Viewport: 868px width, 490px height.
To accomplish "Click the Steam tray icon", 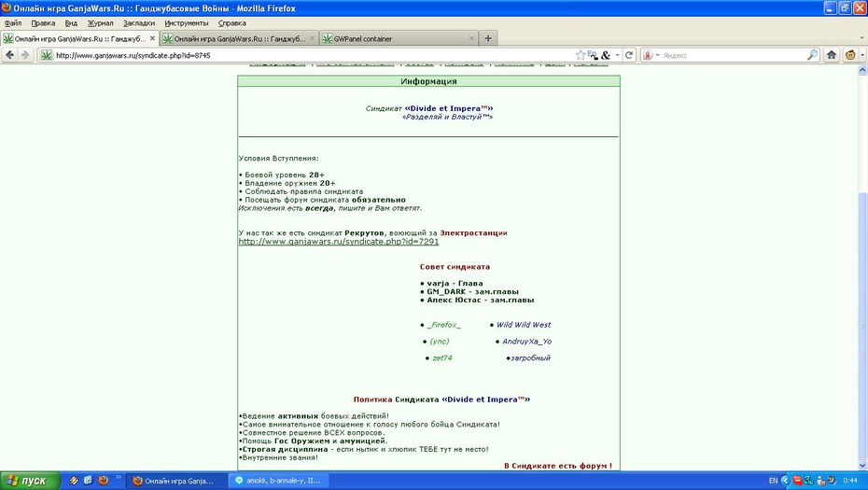I will click(832, 481).
